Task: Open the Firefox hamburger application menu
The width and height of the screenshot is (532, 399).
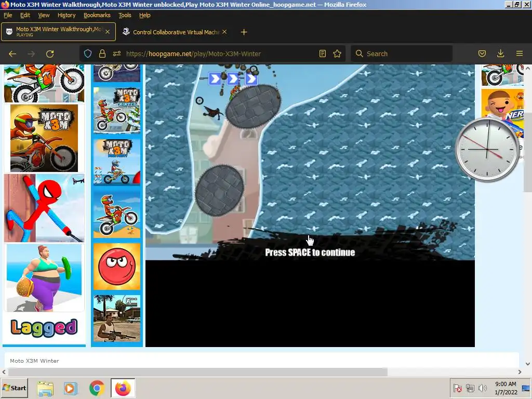Action: (x=519, y=54)
